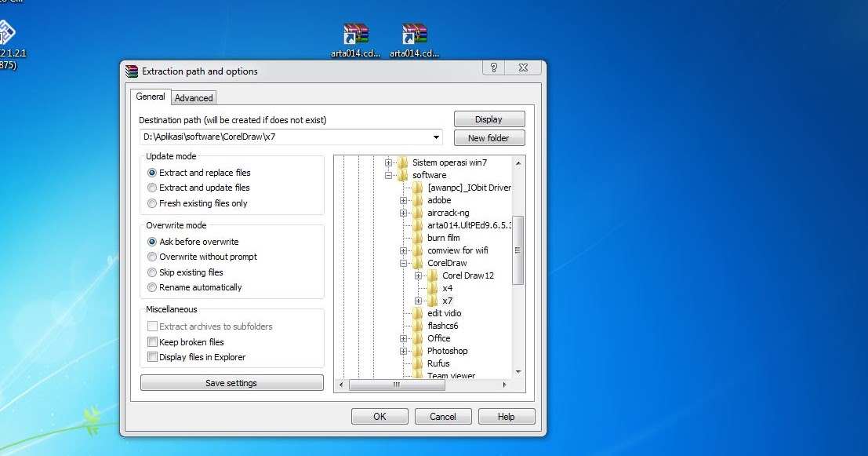Open the destination path dropdown arrow
This screenshot has height=456, width=868.
coord(436,137)
